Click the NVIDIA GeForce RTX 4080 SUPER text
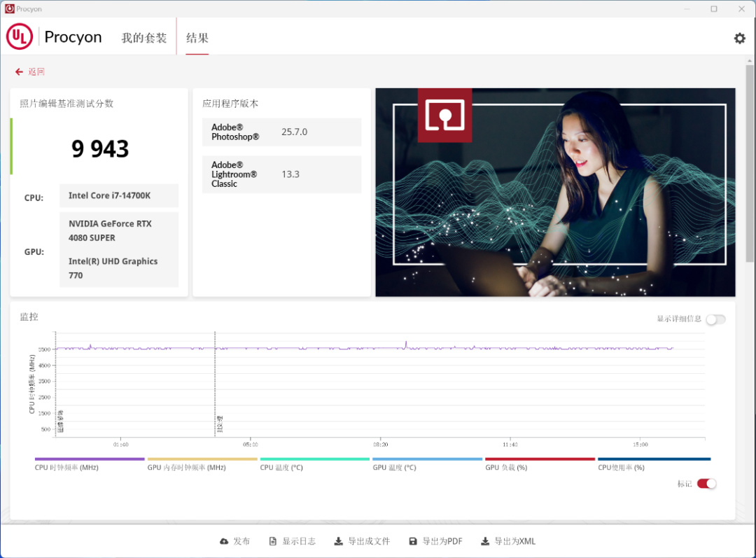The image size is (756, 558). (x=110, y=230)
